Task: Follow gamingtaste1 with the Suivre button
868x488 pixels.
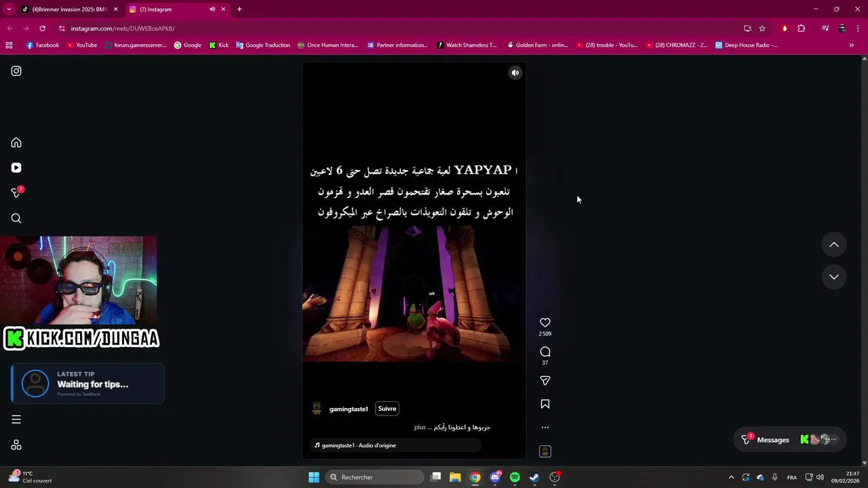Action: pyautogui.click(x=387, y=409)
